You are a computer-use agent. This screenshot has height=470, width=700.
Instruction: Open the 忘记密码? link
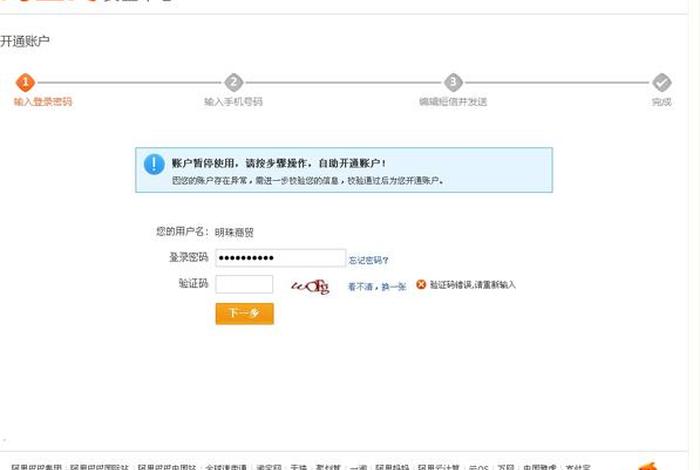click(x=368, y=260)
